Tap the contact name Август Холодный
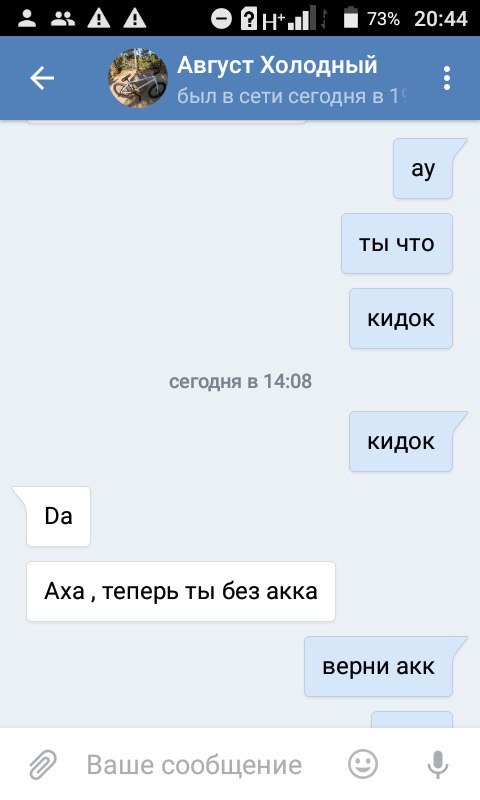Image resolution: width=480 pixels, height=800 pixels. coord(277,65)
